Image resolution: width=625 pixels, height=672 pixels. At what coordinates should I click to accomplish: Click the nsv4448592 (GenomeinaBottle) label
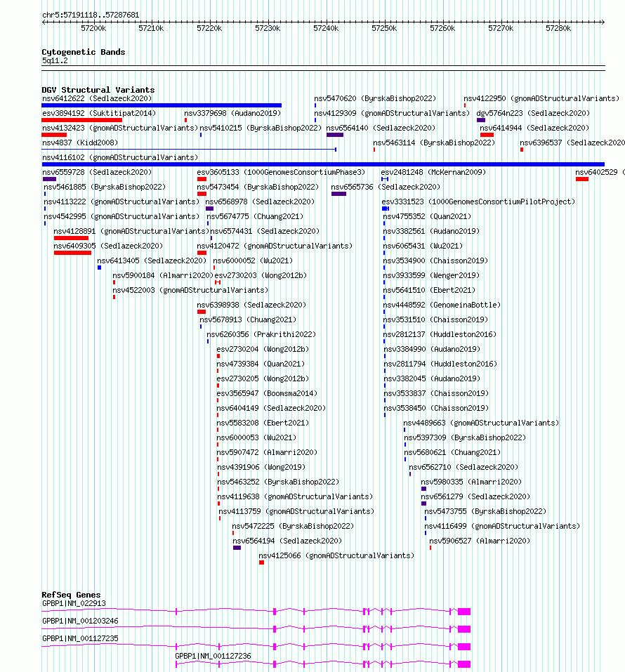pyautogui.click(x=442, y=305)
